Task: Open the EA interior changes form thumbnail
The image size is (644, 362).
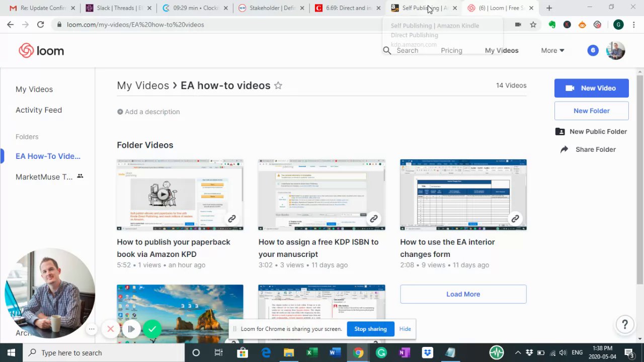Action: coord(463,195)
